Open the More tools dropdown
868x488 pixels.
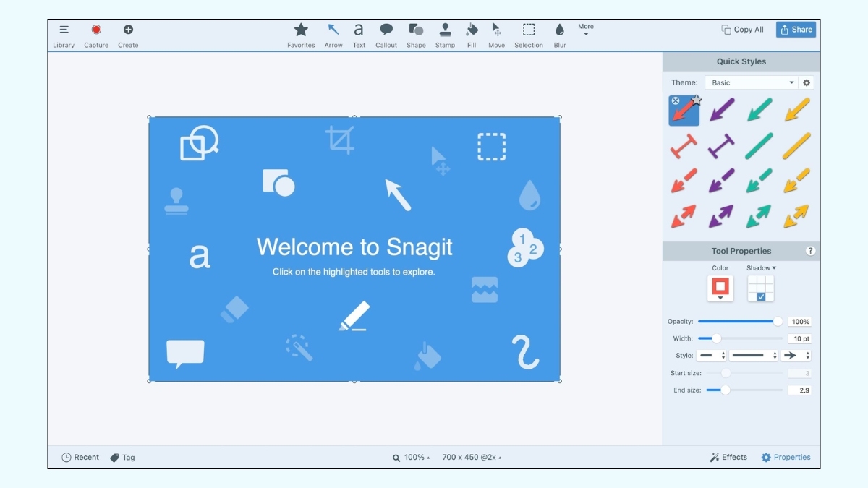point(586,30)
